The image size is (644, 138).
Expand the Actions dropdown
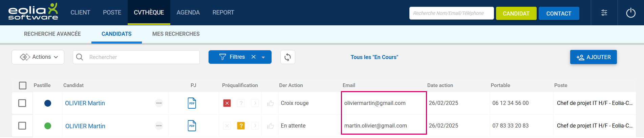(38, 57)
